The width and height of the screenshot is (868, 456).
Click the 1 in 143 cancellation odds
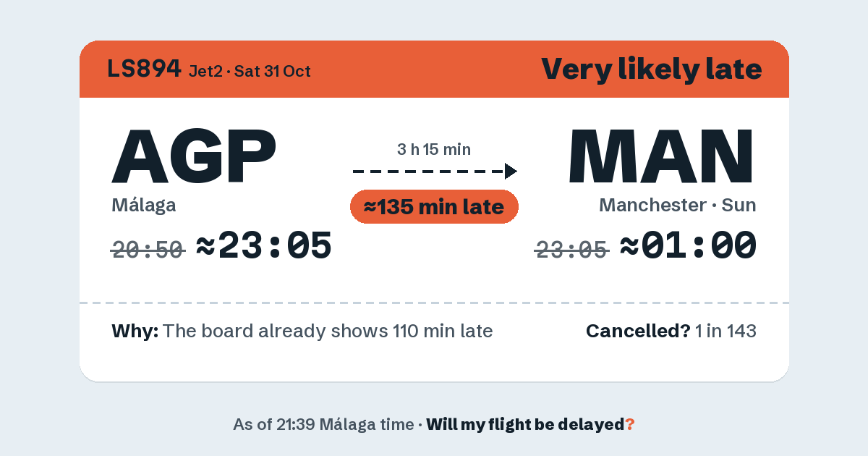click(x=726, y=332)
